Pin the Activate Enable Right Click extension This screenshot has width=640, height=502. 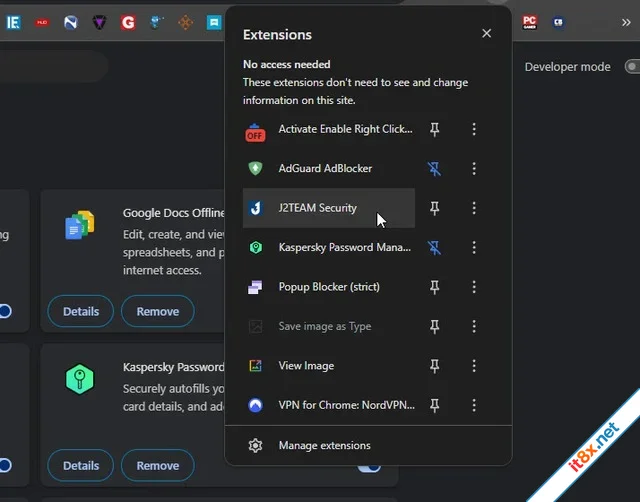pyautogui.click(x=434, y=129)
